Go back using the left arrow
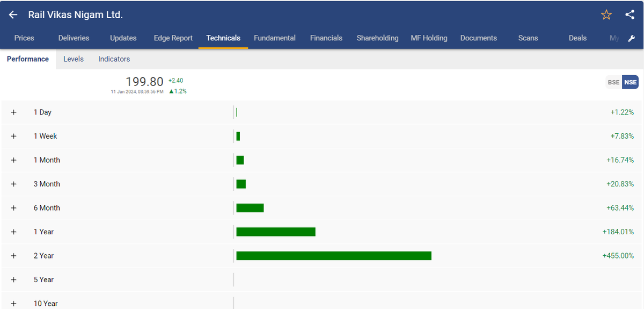Image resolution: width=644 pixels, height=309 pixels. tap(13, 15)
